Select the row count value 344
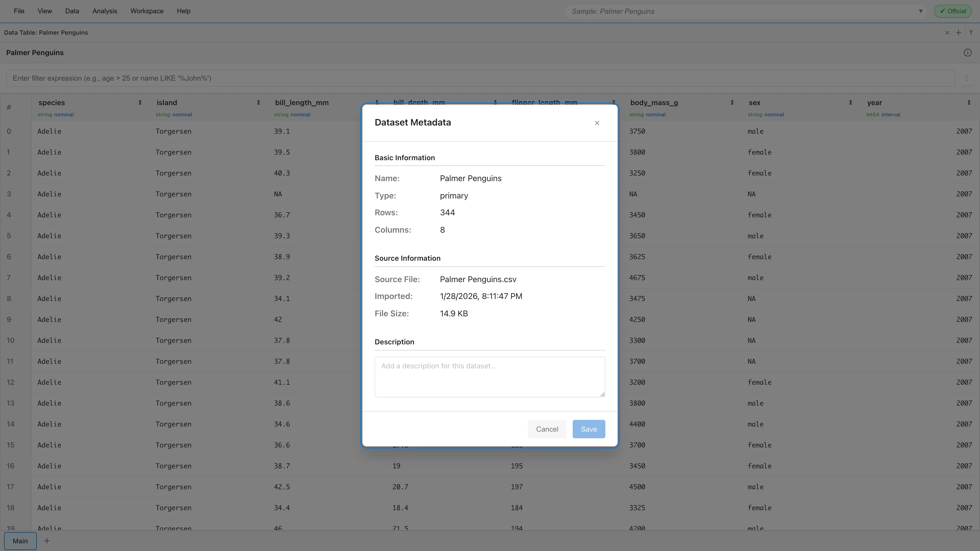Viewport: 980px width, 551px height. [447, 212]
